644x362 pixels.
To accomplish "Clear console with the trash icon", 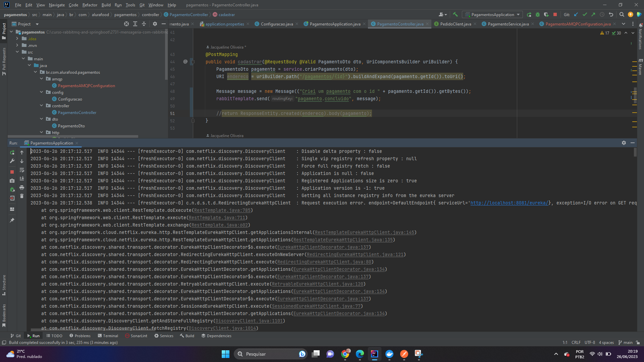I will coord(22,196).
